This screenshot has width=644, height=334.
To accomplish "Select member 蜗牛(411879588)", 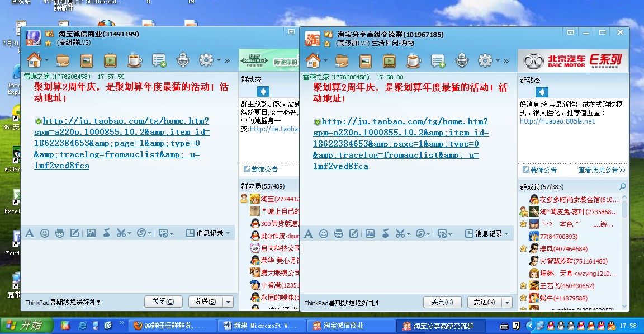I will click(563, 298).
